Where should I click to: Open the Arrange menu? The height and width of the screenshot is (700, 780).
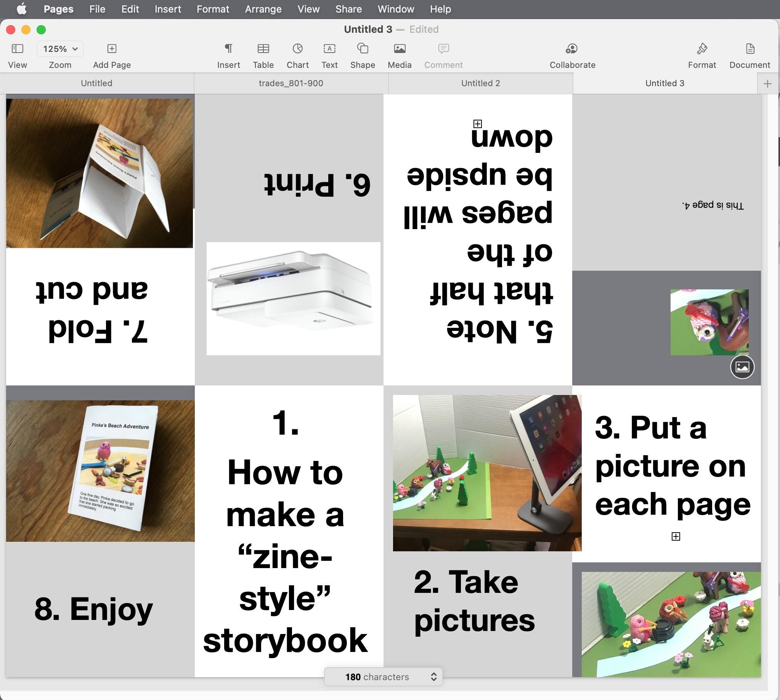(x=263, y=9)
